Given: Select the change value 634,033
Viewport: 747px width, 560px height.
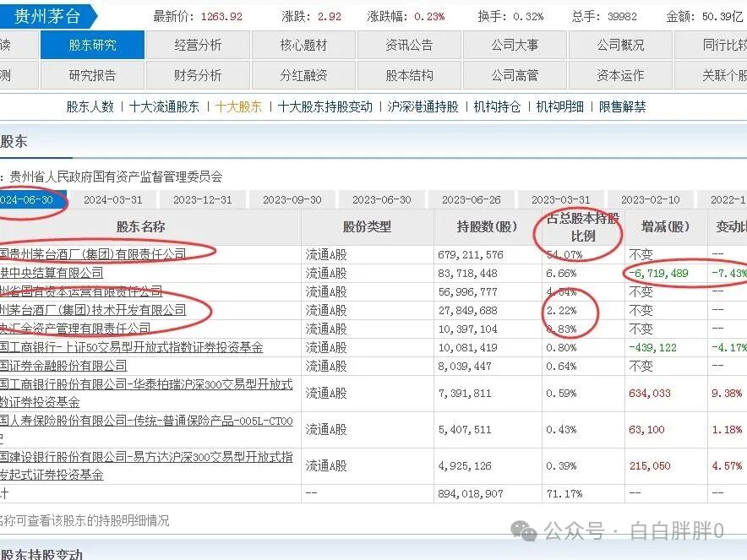Looking at the screenshot, I should pyautogui.click(x=649, y=394).
